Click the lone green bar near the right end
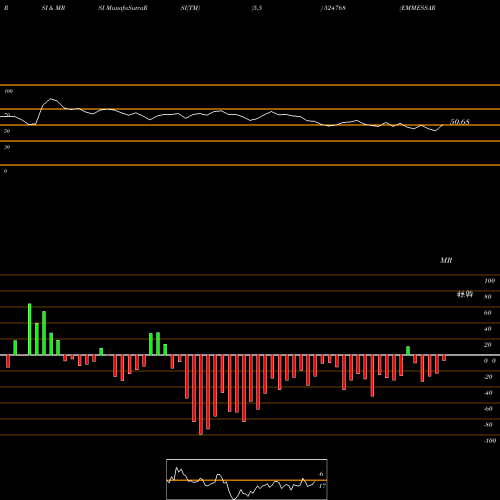Image resolution: width=500 pixels, height=500 pixels. [x=408, y=351]
